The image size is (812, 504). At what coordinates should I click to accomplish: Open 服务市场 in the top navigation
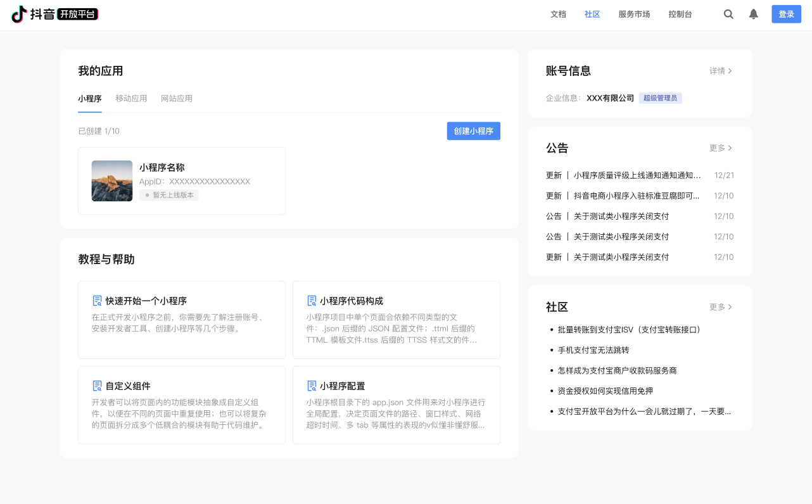(634, 14)
